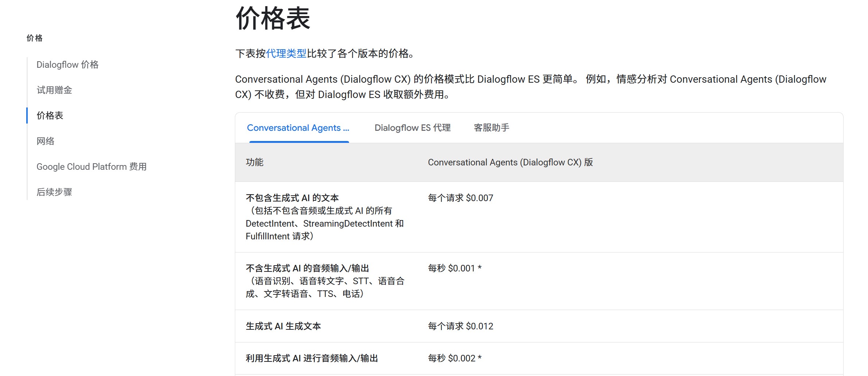Click the 语音识别、语音转文字 description line
This screenshot has height=376, width=868.
[x=325, y=281]
